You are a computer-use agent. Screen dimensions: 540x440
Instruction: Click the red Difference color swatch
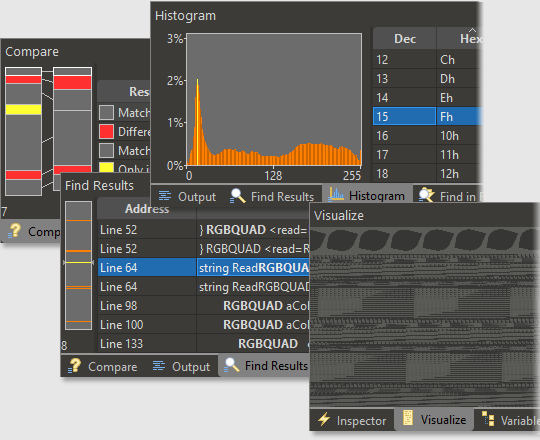(106, 132)
